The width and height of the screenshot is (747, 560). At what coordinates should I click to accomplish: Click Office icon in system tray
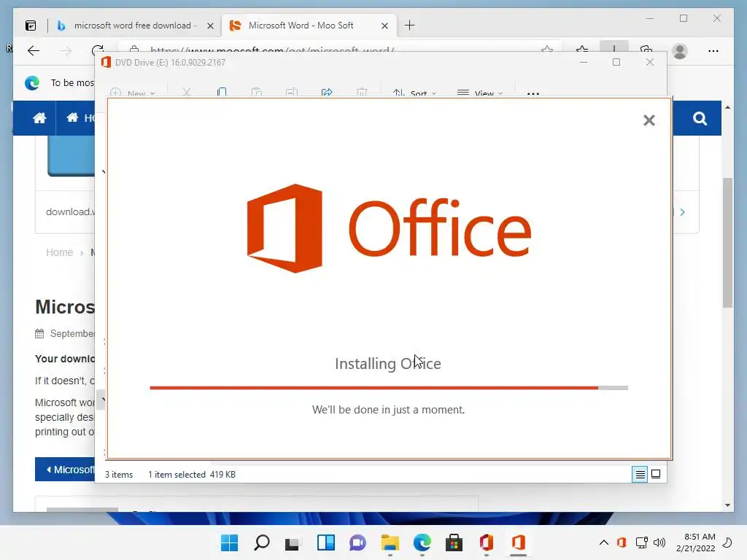coord(622,542)
